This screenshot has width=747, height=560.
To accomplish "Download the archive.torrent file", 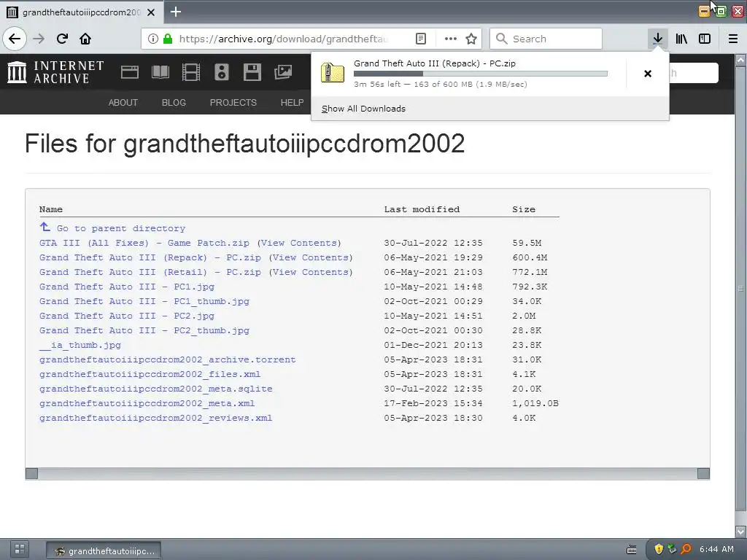I will coord(168,359).
